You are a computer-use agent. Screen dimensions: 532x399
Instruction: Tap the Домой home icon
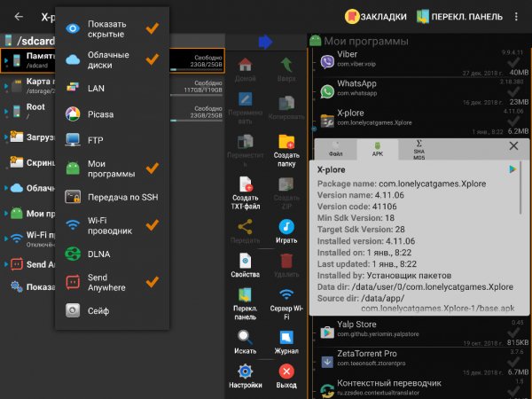click(x=246, y=65)
